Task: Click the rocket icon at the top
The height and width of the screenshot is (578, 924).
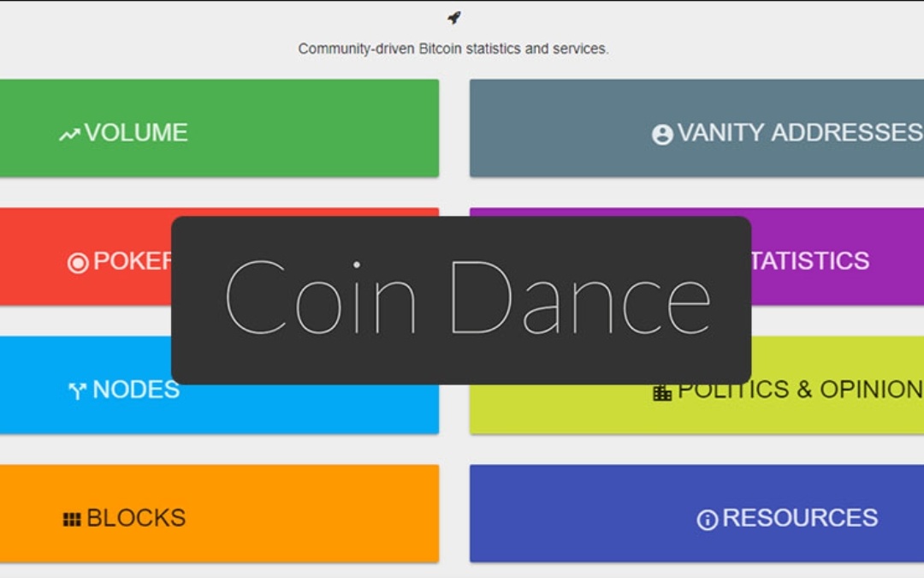Action: pyautogui.click(x=453, y=18)
